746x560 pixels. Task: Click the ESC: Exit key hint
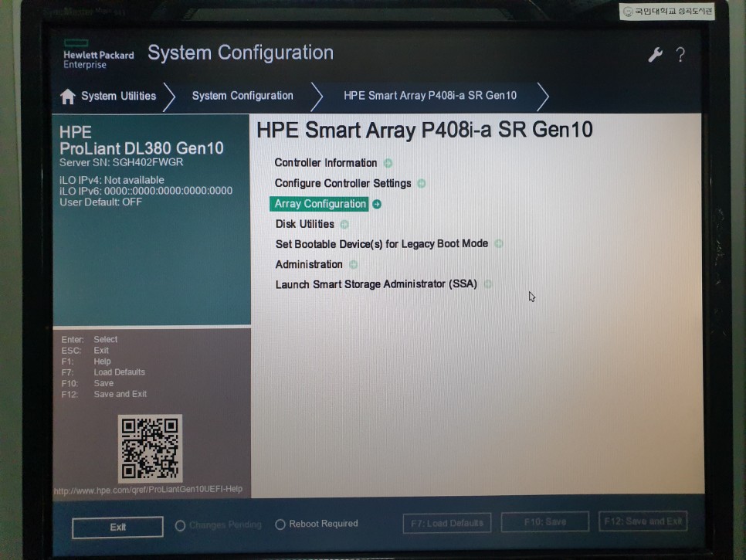pos(85,350)
